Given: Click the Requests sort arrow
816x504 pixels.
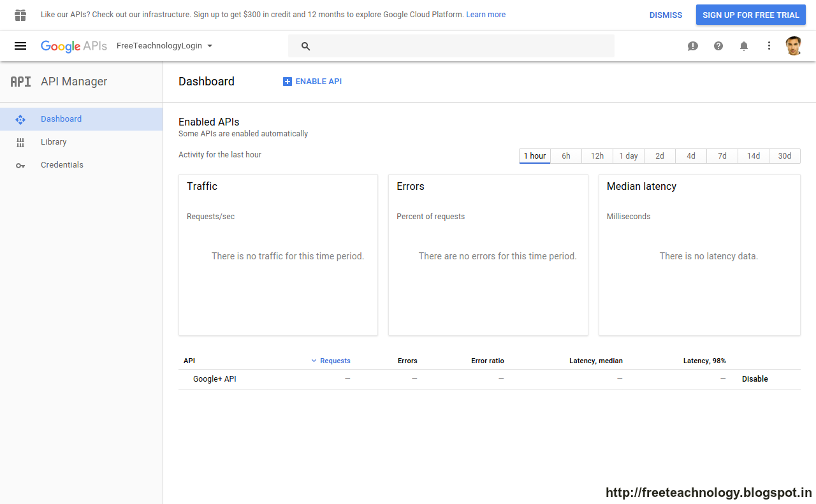Looking at the screenshot, I should (x=314, y=361).
